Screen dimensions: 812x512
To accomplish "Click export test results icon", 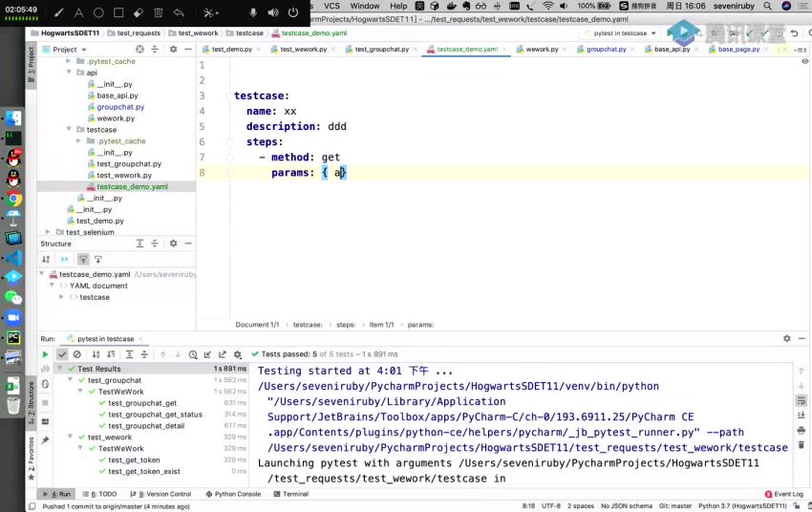I will click(x=223, y=354).
